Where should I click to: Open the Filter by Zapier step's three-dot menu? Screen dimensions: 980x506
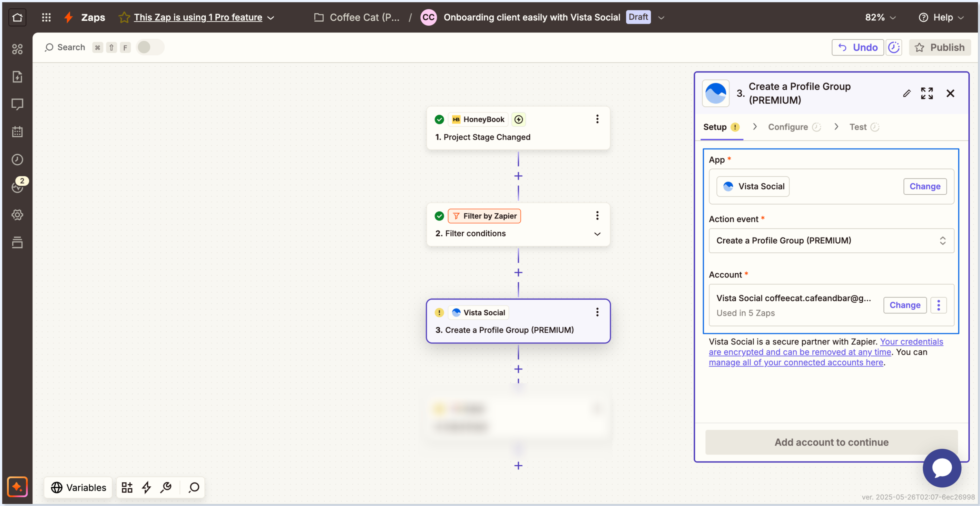[597, 216]
